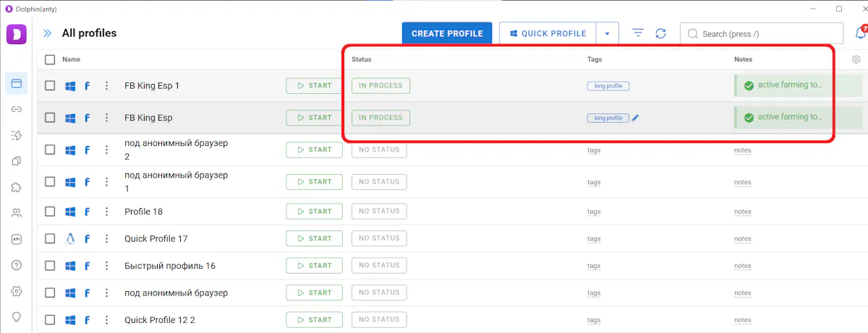Add tags for Quick Profile 12 2
This screenshot has height=333, width=868.
(594, 319)
